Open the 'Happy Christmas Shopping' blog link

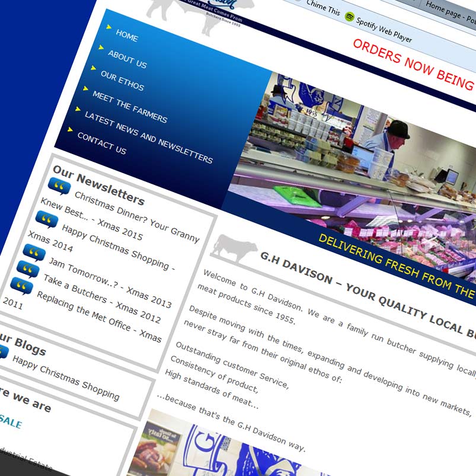coord(66,378)
